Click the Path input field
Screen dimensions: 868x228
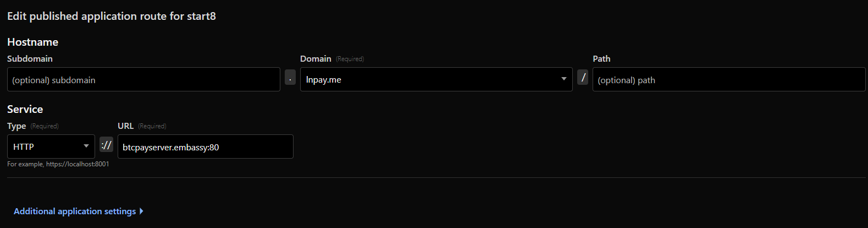pyautogui.click(x=728, y=80)
